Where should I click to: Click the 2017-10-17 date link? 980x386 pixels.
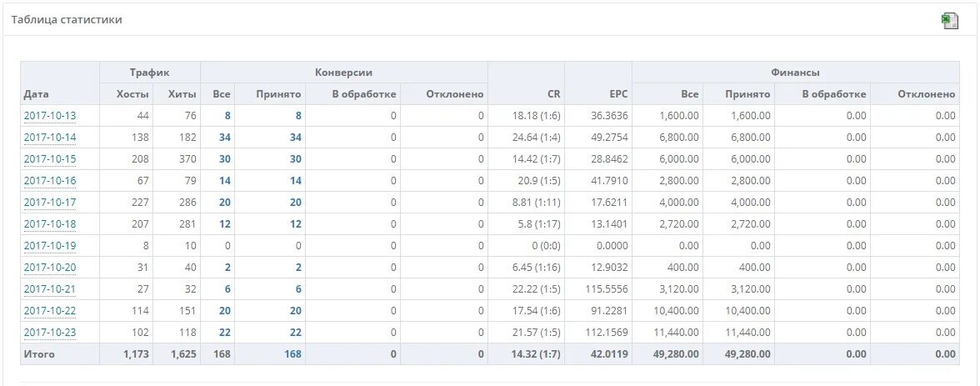click(x=50, y=203)
